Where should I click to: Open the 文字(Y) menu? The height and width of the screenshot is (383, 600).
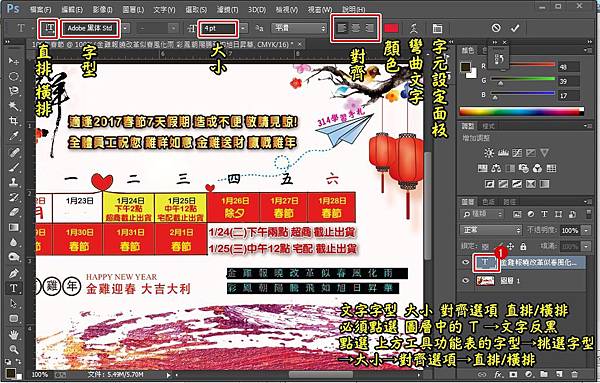click(164, 9)
